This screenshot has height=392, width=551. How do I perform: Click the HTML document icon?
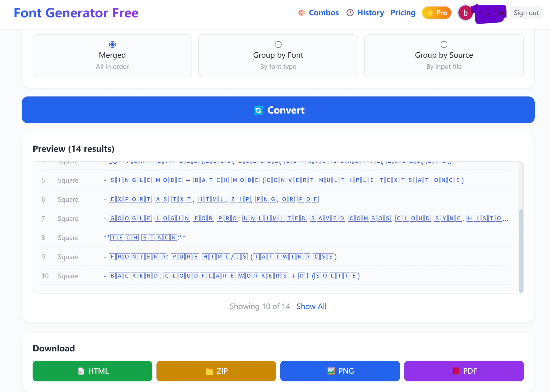click(x=81, y=371)
